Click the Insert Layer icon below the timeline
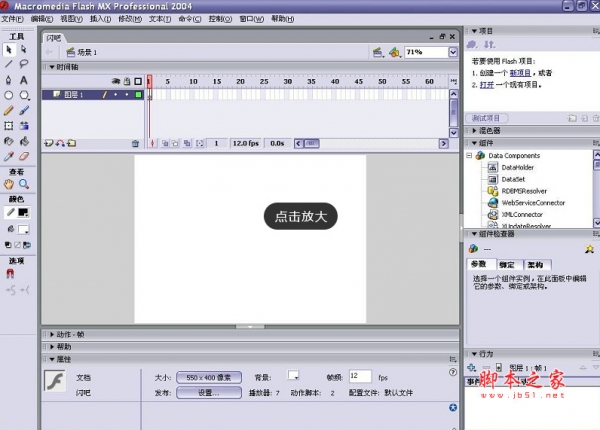Image resolution: width=600 pixels, height=430 pixels. point(47,144)
